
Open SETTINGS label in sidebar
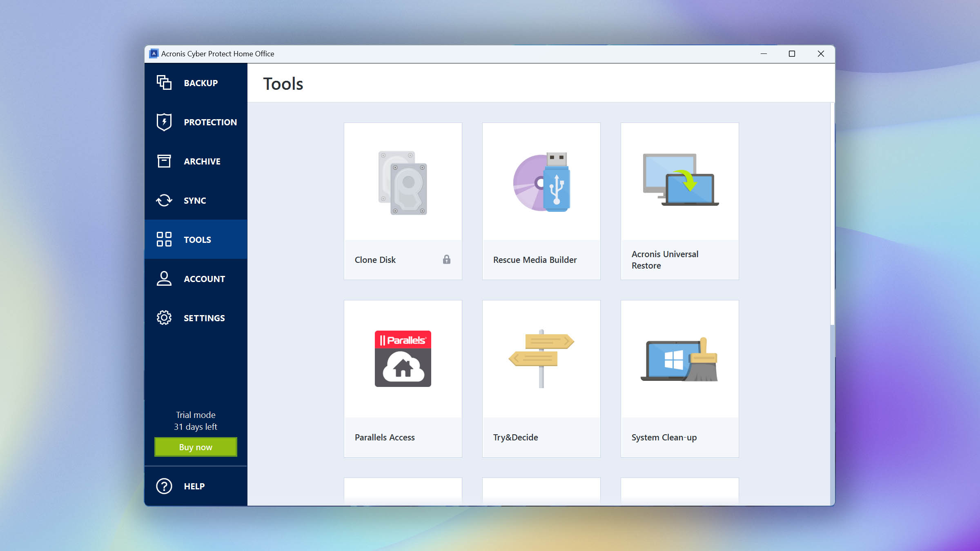tap(204, 318)
